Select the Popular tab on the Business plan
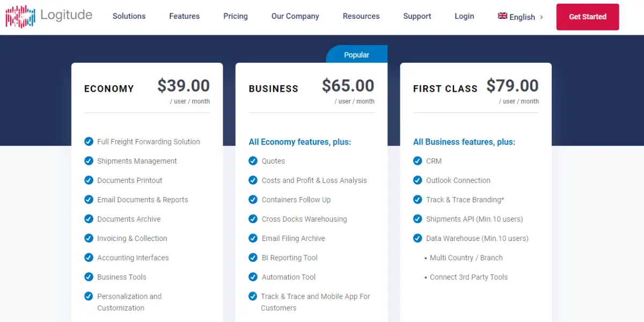This screenshot has width=644, height=322. [x=356, y=55]
